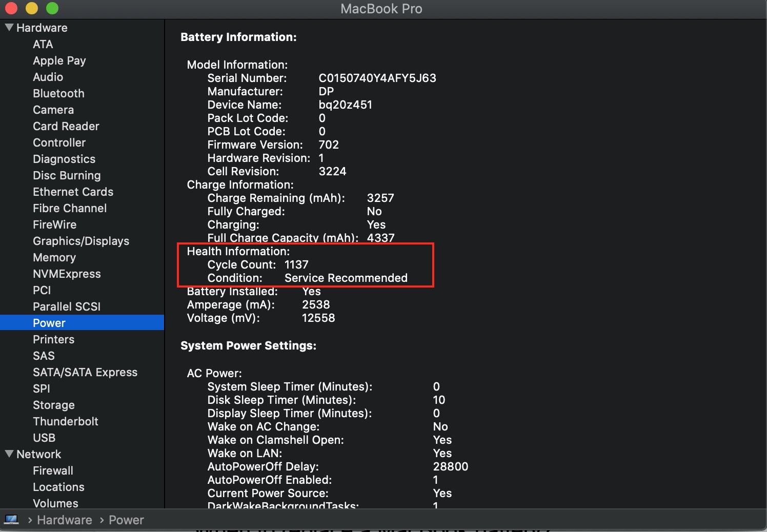The image size is (767, 532).
Task: Select SPI in the hardware list
Action: [42, 388]
